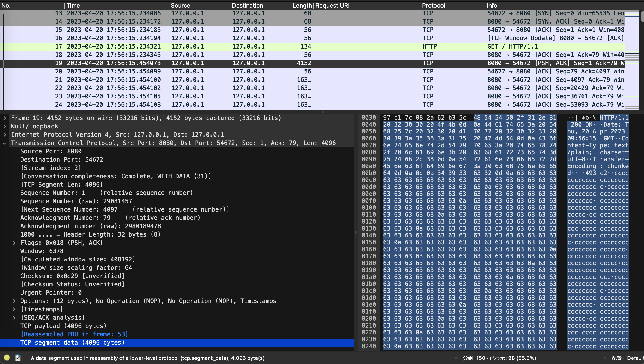Sort packets by the No. column header
Image resolution: width=644 pixels, height=364 pixels.
point(32,5)
